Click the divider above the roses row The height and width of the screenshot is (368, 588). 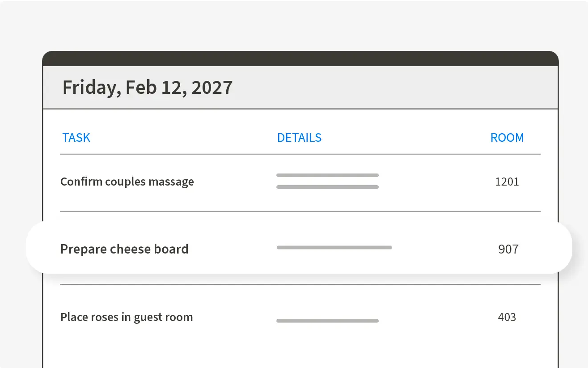click(300, 284)
